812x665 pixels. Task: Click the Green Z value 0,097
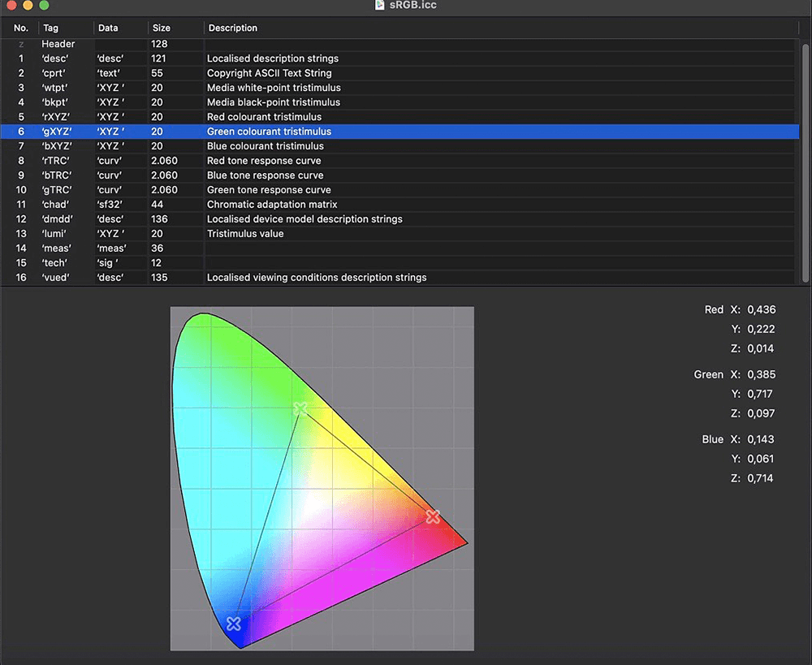761,413
